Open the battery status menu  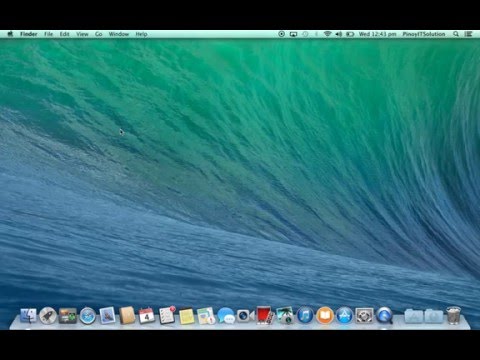click(350, 34)
